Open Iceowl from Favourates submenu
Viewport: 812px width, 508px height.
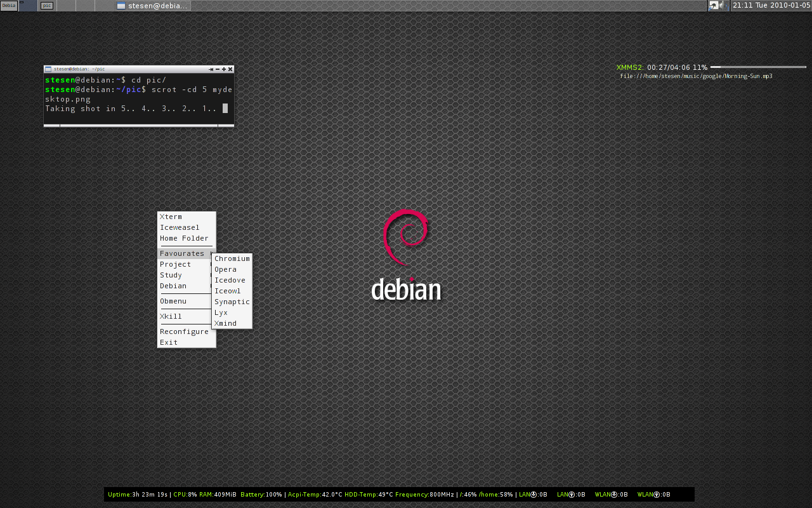coord(232,291)
